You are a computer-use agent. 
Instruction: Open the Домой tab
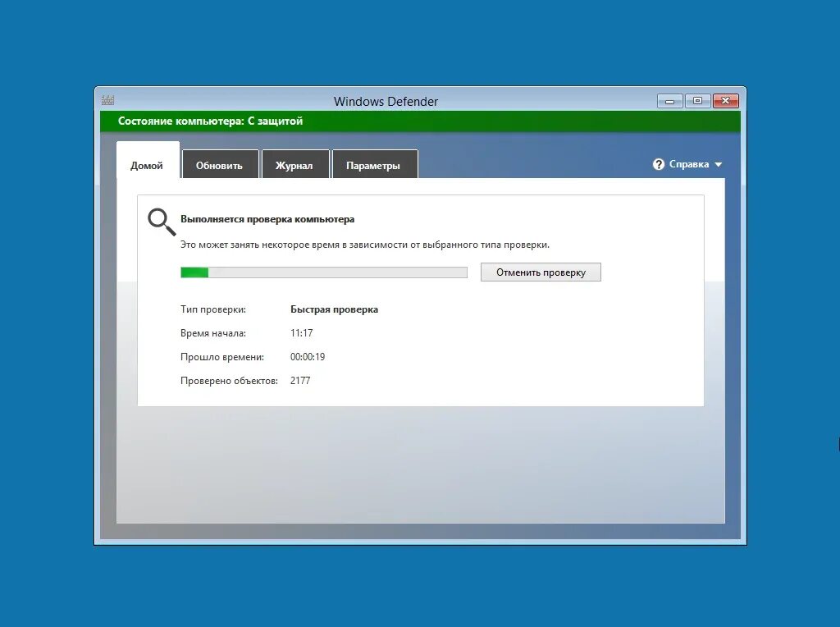[148, 160]
